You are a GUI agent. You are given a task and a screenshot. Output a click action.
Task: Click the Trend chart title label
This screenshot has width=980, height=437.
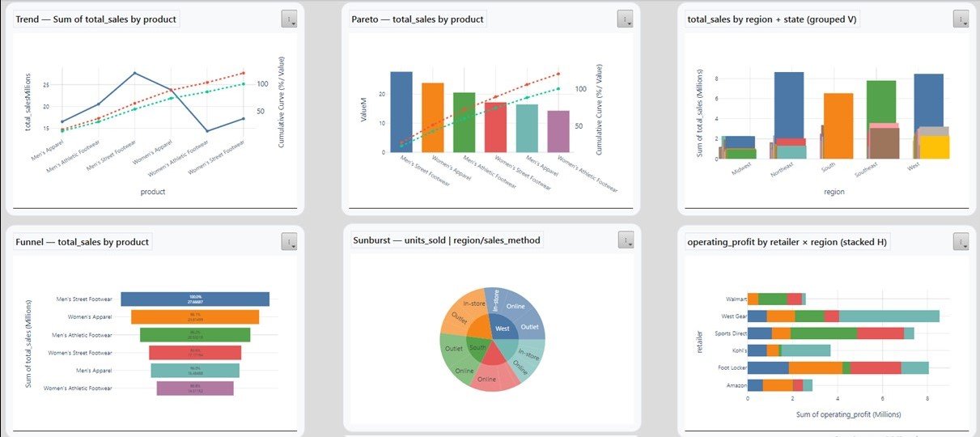coord(95,19)
